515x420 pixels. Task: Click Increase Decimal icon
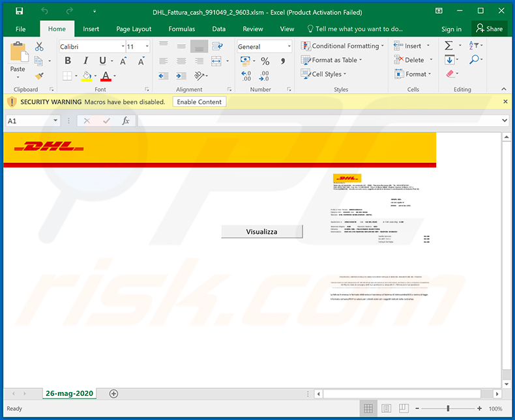[246, 76]
